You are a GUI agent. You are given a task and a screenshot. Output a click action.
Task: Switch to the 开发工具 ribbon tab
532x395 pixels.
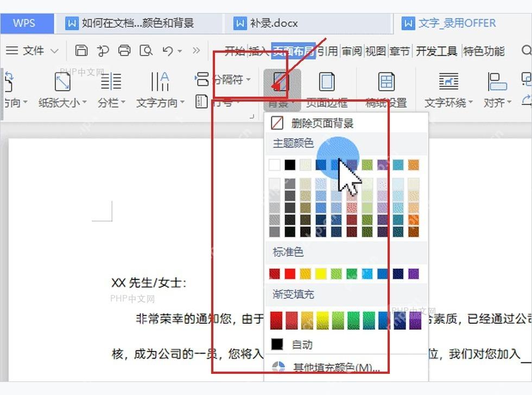pos(436,51)
